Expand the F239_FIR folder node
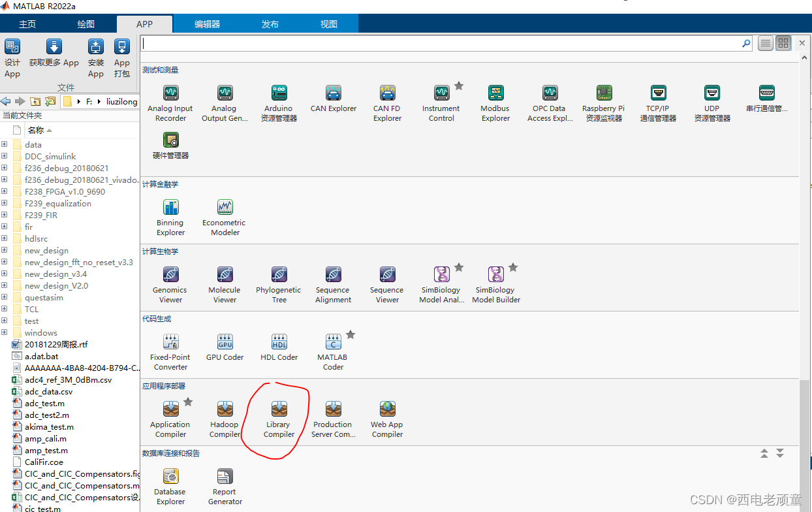 [x=5, y=215]
